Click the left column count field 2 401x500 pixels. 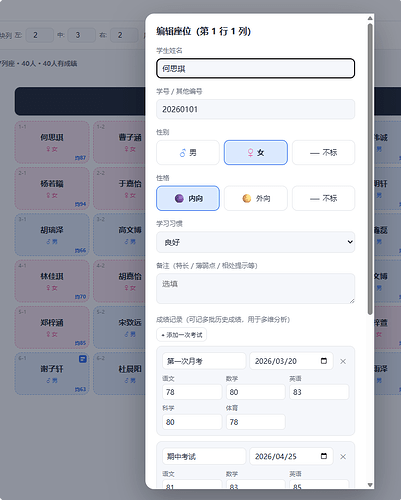[40, 35]
